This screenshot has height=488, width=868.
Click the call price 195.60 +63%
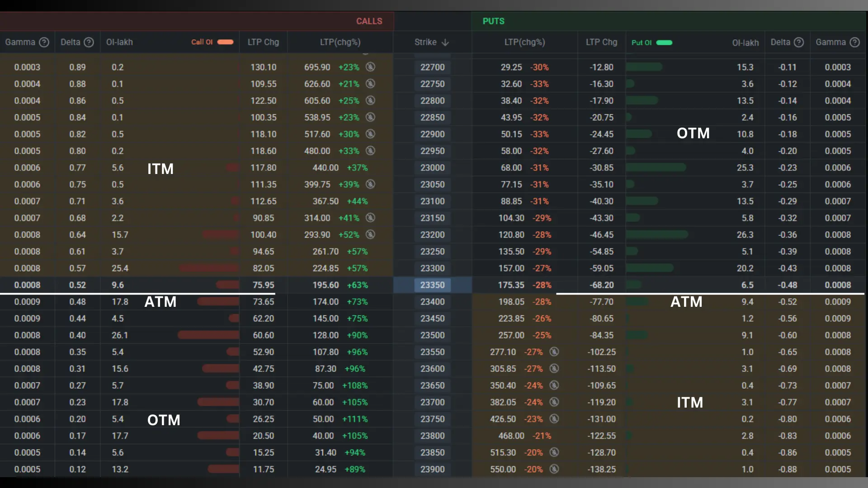pyautogui.click(x=340, y=285)
